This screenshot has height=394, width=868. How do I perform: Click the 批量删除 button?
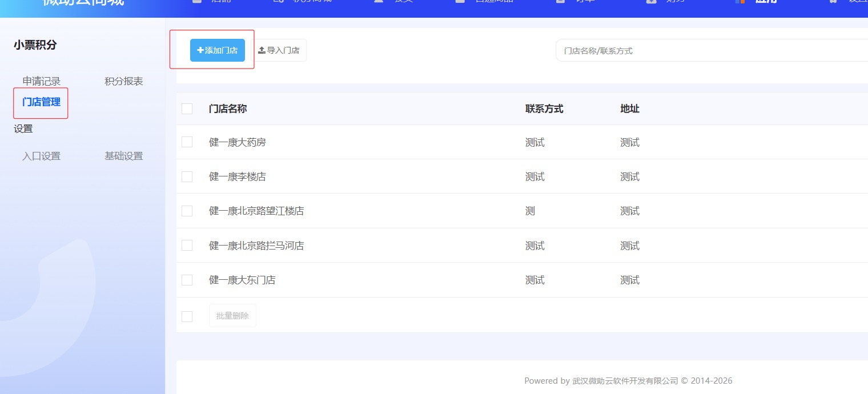pos(232,316)
